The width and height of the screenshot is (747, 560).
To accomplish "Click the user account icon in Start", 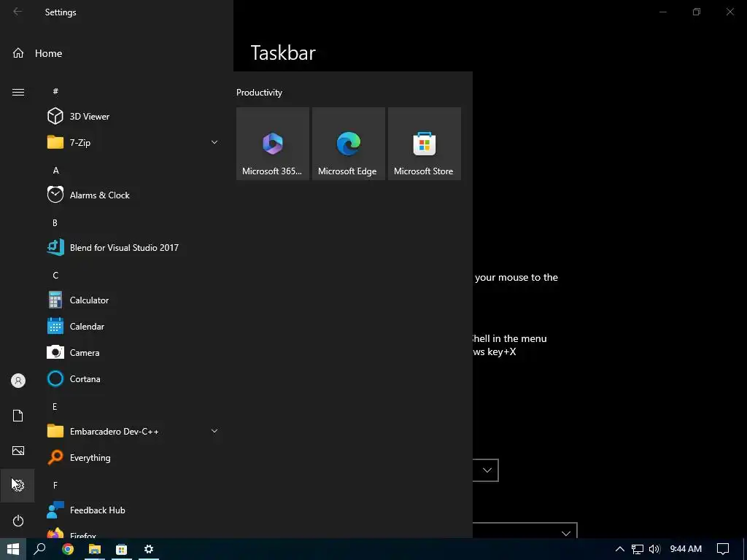I will click(x=18, y=381).
